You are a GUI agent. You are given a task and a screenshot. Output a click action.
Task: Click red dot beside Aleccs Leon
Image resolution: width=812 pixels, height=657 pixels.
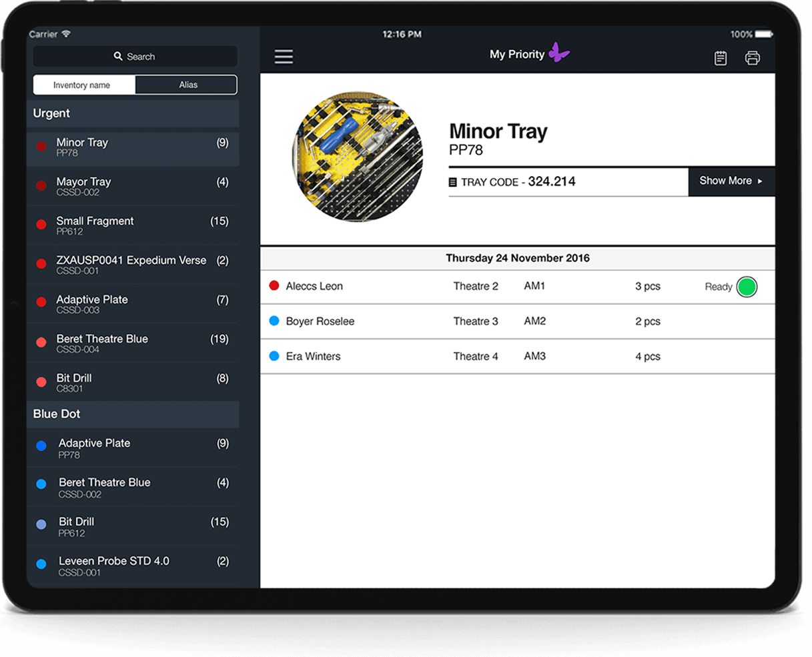coord(274,285)
